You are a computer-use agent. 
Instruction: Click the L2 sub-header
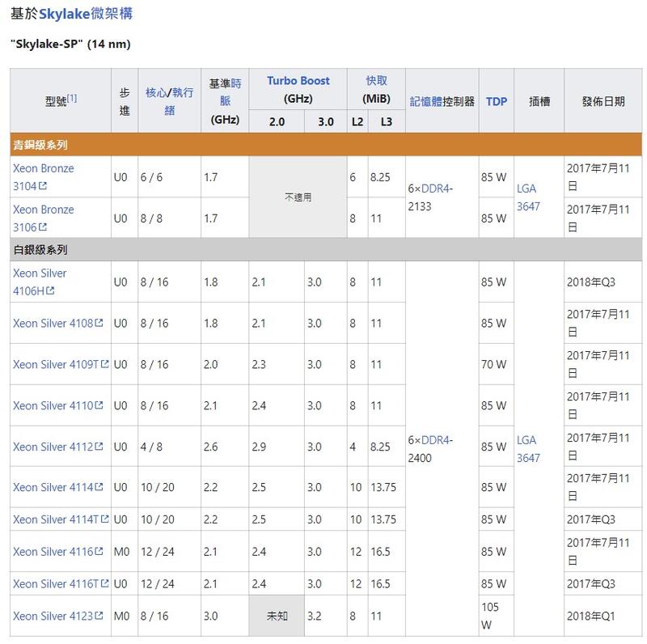357,122
